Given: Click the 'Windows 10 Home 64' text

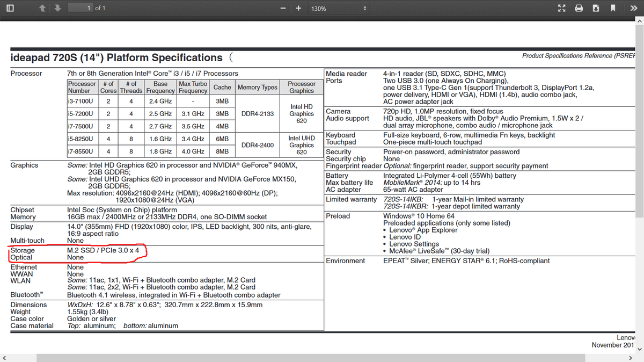Looking at the screenshot, I should pos(419,216).
